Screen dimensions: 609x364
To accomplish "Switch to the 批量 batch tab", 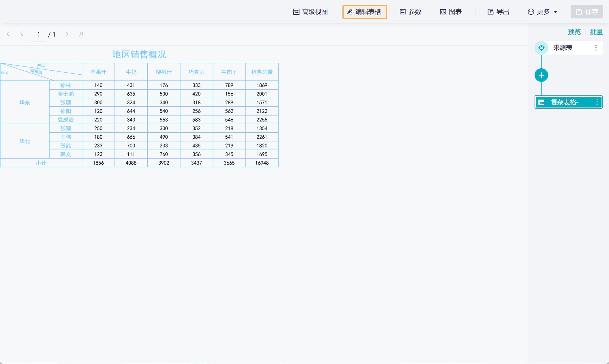I will (596, 32).
